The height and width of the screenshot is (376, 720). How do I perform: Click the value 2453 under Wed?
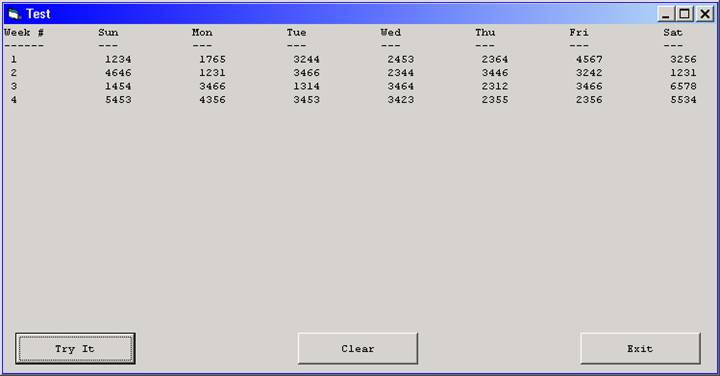coord(400,59)
